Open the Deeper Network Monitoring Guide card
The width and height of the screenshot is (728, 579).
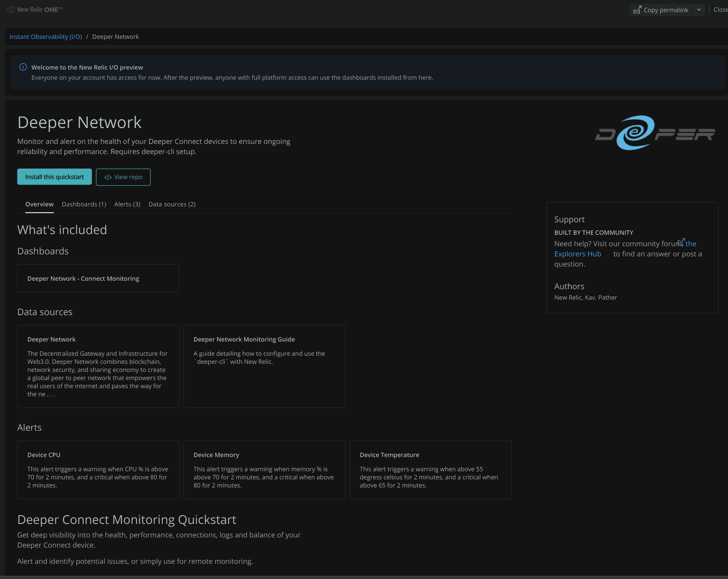264,366
